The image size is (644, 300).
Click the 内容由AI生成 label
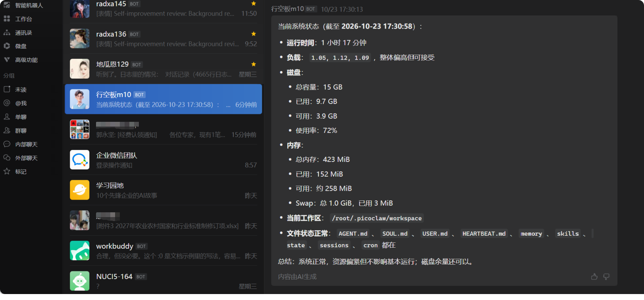pyautogui.click(x=297, y=277)
